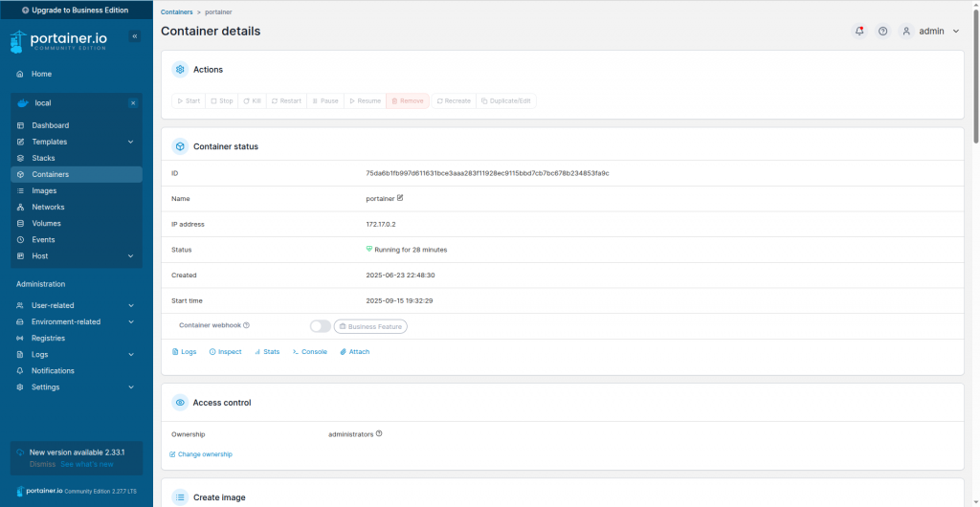Screen dimensions: 980x507
Task: Go to Home in the sidebar
Action: pos(77,74)
